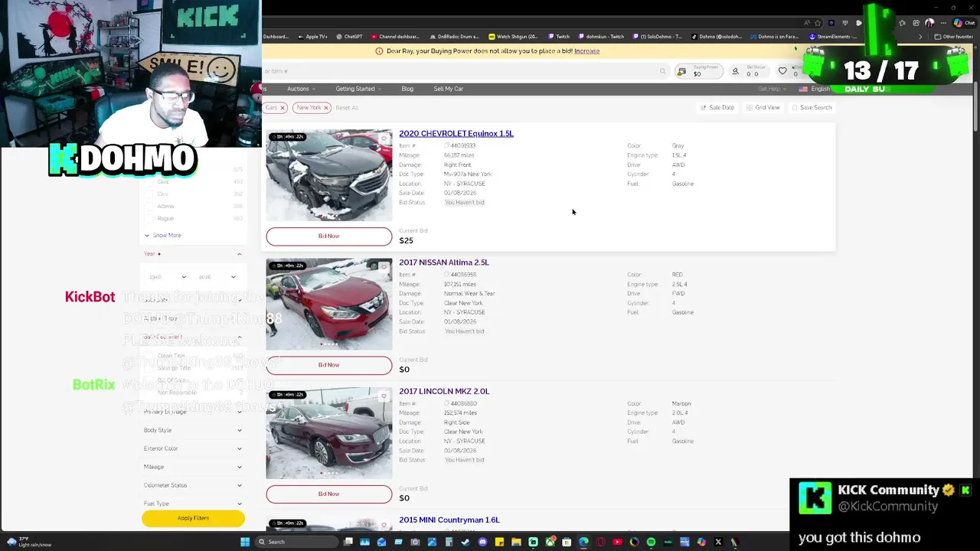Screen dimensions: 980x551
Task: Open the Twitch bookmark
Action: coord(559,37)
